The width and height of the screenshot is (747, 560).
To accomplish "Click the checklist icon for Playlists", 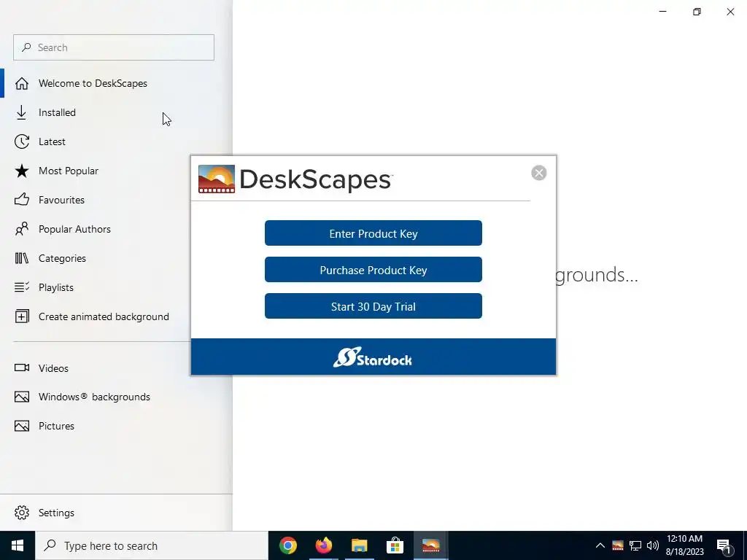I will 21,287.
